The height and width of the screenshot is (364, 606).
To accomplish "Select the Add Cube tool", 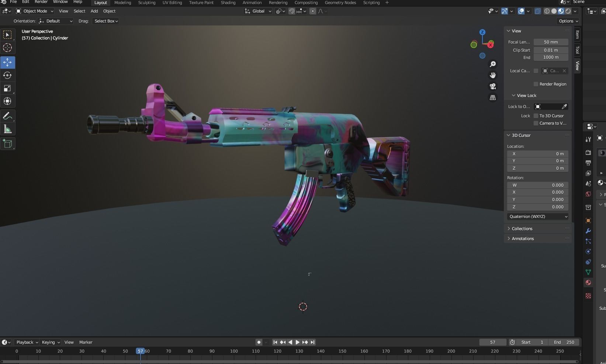I will (7, 144).
